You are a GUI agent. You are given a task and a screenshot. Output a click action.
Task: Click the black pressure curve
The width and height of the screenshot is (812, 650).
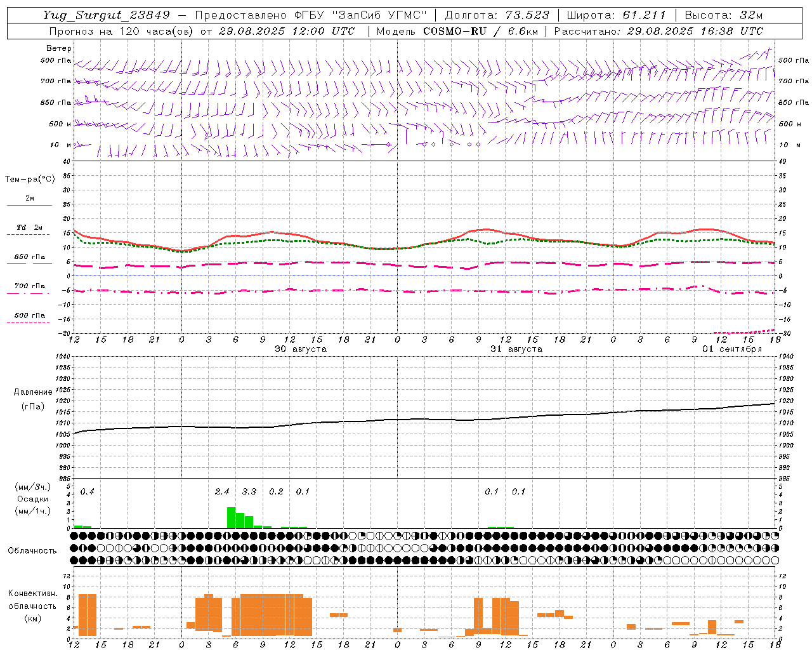[x=424, y=419]
